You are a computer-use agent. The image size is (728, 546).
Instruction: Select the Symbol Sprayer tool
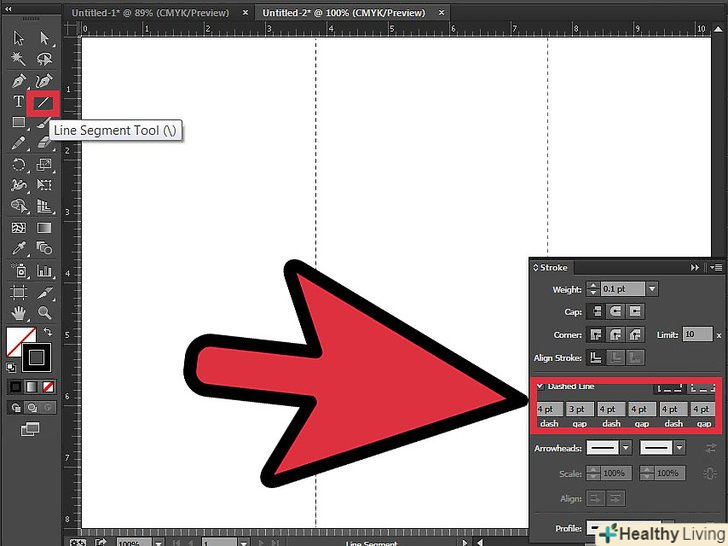tap(19, 271)
